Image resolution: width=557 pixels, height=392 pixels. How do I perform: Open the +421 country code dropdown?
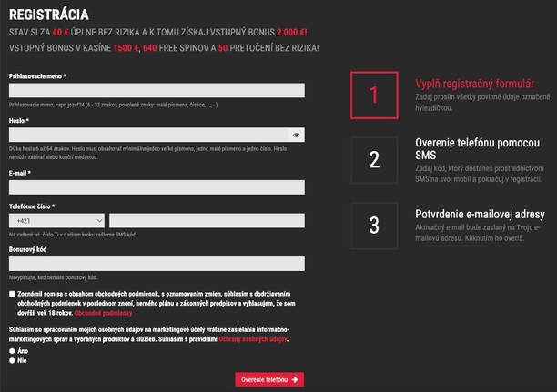click(x=56, y=220)
